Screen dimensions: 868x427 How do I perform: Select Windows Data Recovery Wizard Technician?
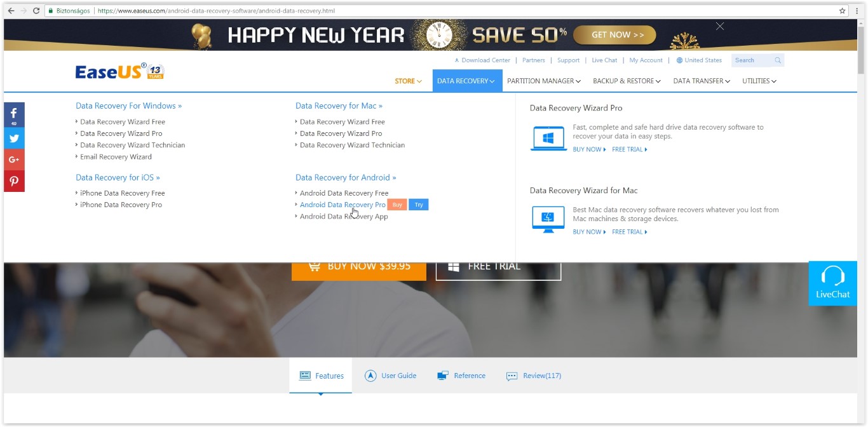click(133, 145)
